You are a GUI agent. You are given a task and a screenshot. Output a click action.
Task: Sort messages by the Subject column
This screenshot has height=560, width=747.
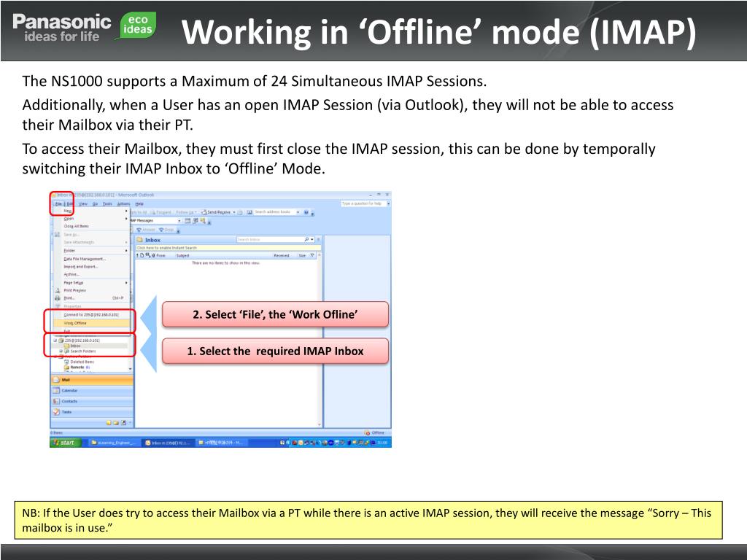(x=183, y=256)
